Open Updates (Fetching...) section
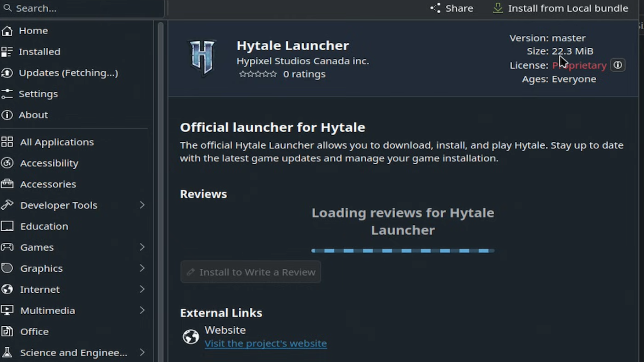Screen dimensions: 644x362 coord(68,73)
